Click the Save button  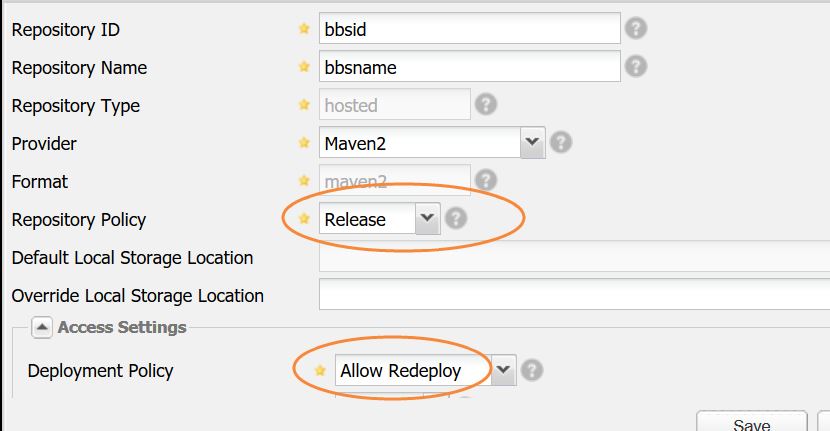point(751,423)
